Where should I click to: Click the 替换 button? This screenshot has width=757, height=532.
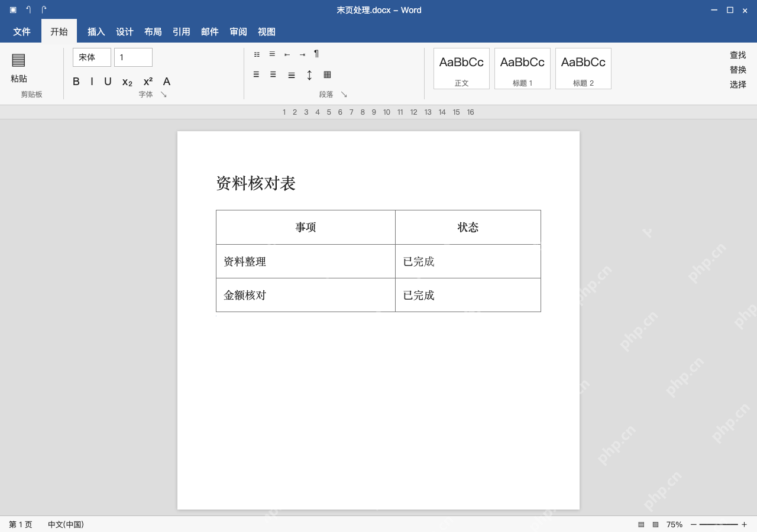738,70
